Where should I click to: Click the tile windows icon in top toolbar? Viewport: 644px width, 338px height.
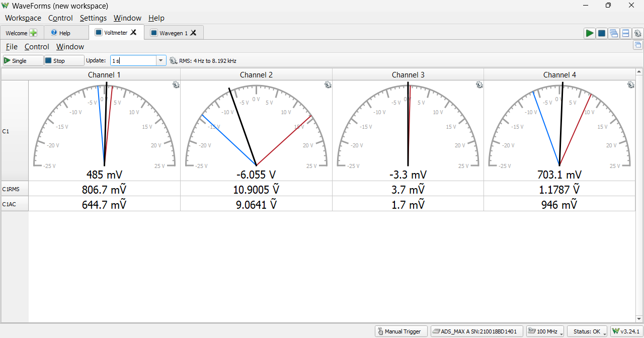[x=625, y=33]
